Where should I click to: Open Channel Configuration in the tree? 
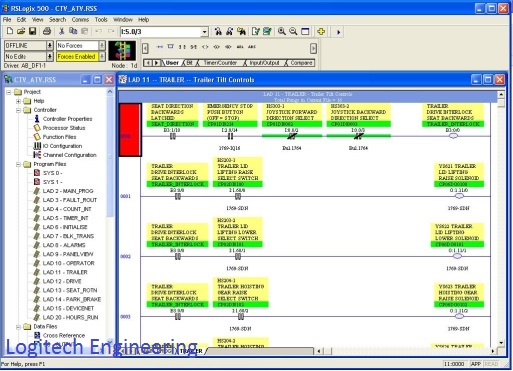click(69, 155)
